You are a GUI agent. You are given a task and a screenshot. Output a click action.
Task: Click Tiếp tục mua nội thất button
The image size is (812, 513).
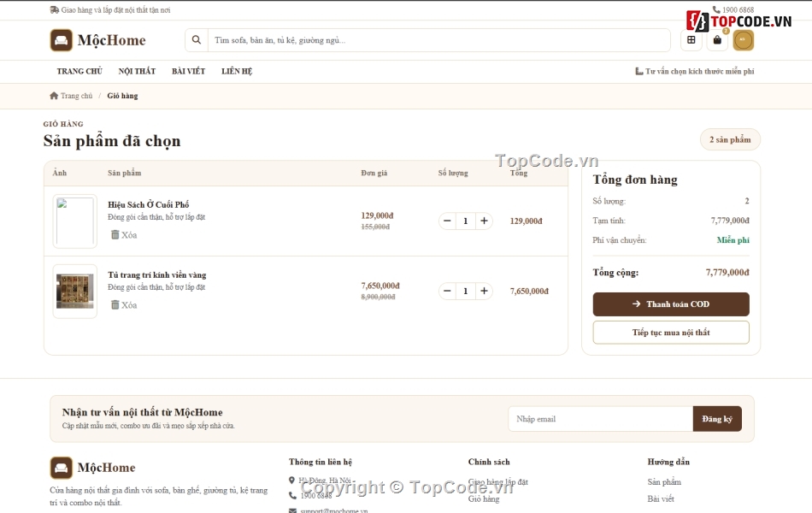pyautogui.click(x=671, y=332)
